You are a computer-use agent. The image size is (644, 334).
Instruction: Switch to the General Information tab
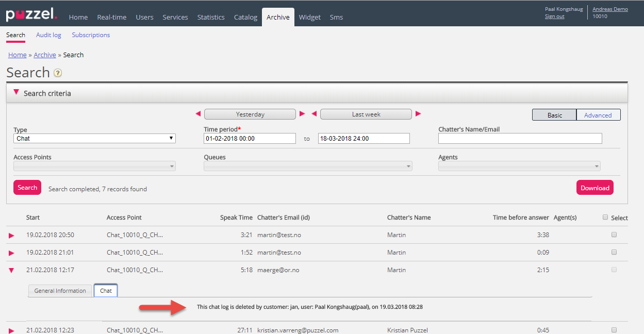(60, 291)
